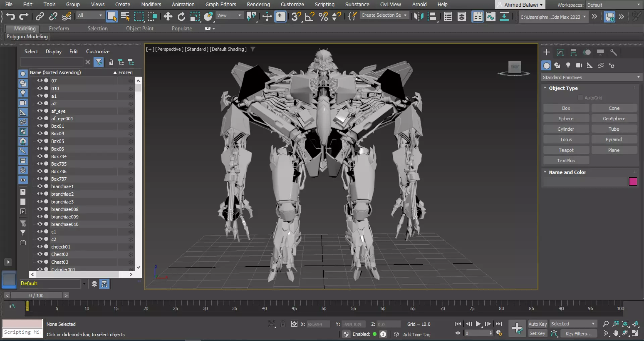Open the View coordinate system dropdown
This screenshot has width=644, height=341.
pyautogui.click(x=229, y=16)
